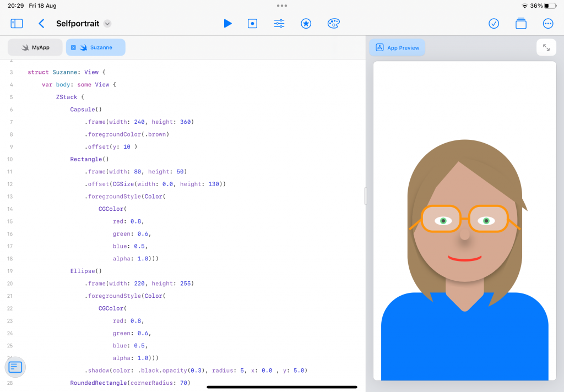Click the stop/record square icon beside play

coord(252,24)
